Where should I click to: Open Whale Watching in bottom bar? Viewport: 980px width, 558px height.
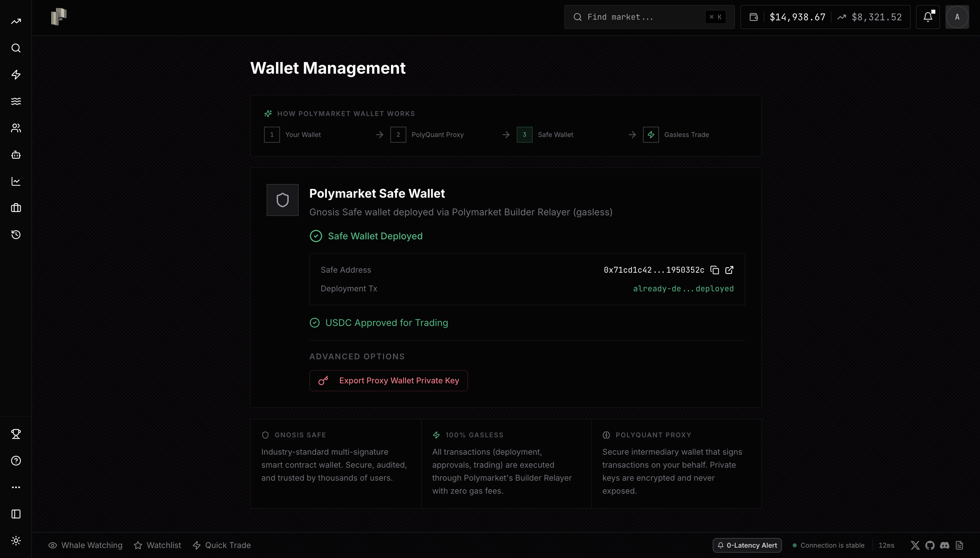tap(85, 545)
